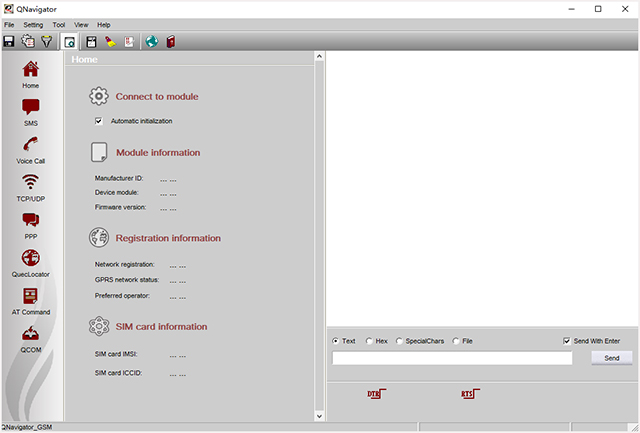Click the Connect to module gear icon

tap(99, 96)
